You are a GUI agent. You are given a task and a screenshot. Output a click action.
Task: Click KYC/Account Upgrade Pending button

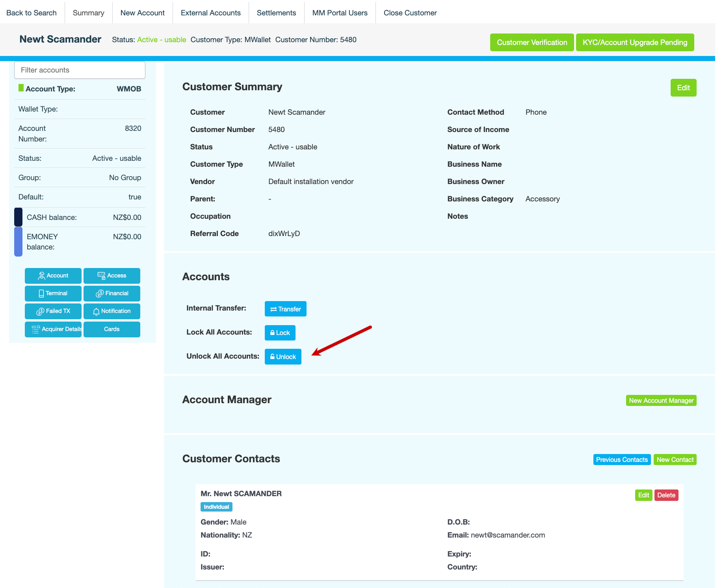pos(635,43)
